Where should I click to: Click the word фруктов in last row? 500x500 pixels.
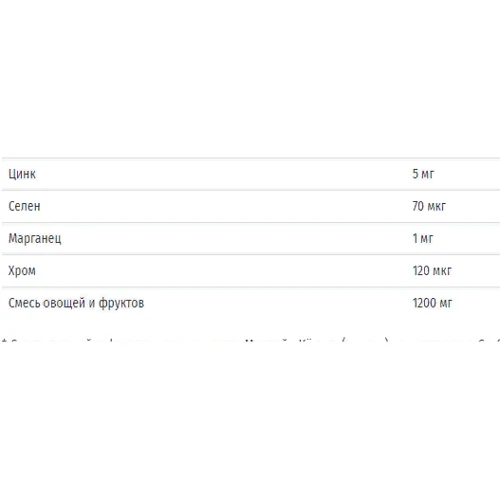[121, 303]
